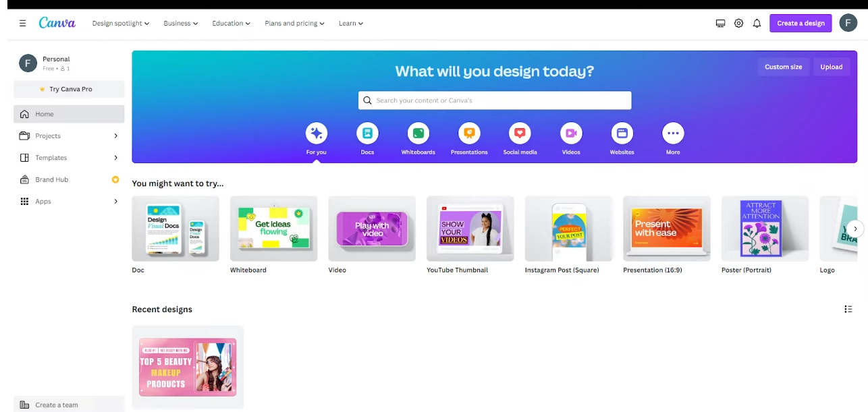This screenshot has height=412, width=868.
Task: Open the Top 5 Beauty Makeup recent design
Action: (x=187, y=367)
